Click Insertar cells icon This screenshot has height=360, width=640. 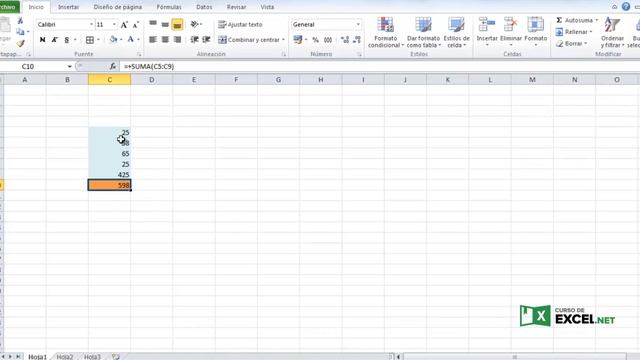[487, 25]
